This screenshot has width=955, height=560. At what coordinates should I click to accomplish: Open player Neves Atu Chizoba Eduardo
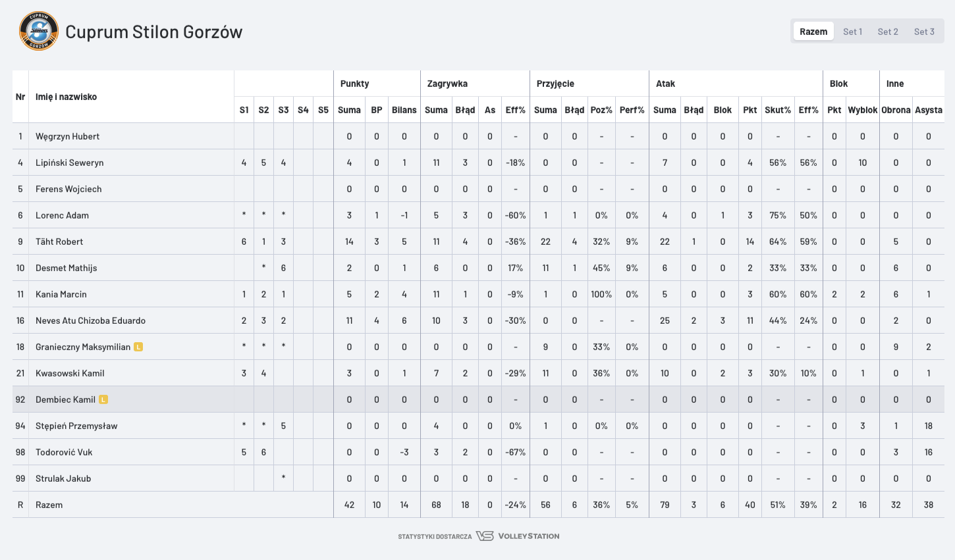click(90, 320)
